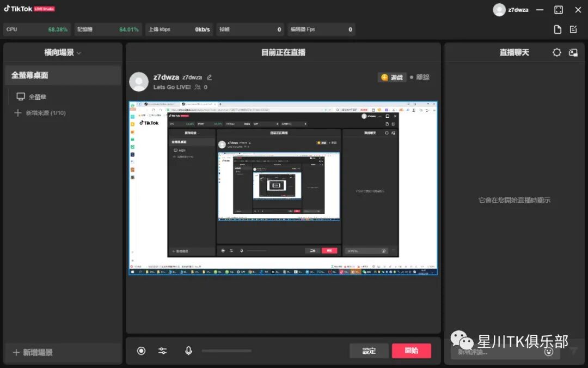Image resolution: width=588 pixels, height=368 pixels.
Task: Toggle fullscreen window icon in title bar
Action: pos(559,10)
